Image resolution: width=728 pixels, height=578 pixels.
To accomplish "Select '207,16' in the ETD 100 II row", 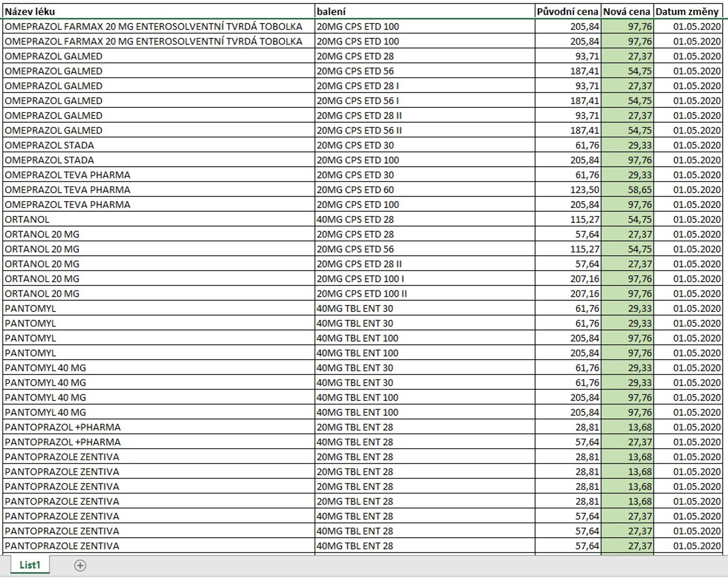I will (x=568, y=294).
